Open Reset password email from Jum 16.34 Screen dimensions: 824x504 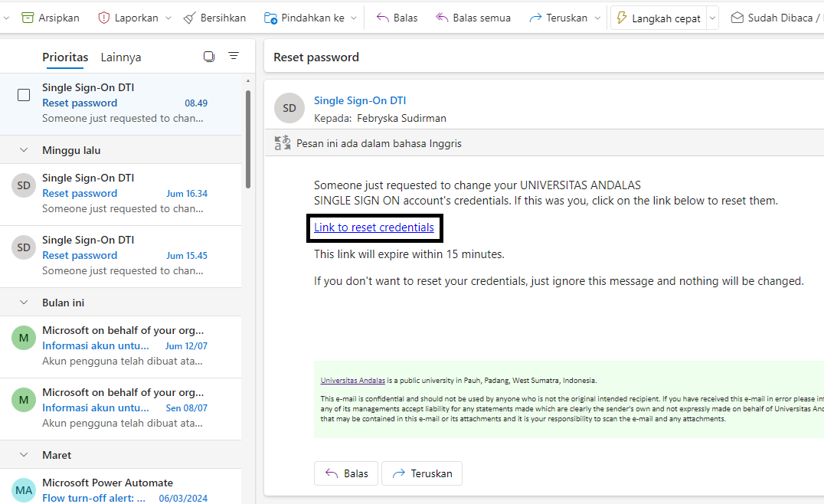pyautogui.click(x=121, y=193)
